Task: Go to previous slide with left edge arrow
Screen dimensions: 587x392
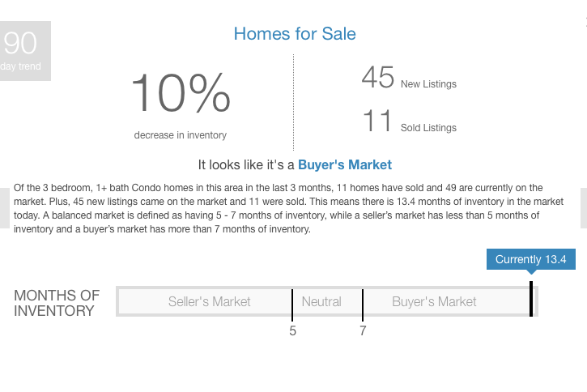Action: click(5, 208)
